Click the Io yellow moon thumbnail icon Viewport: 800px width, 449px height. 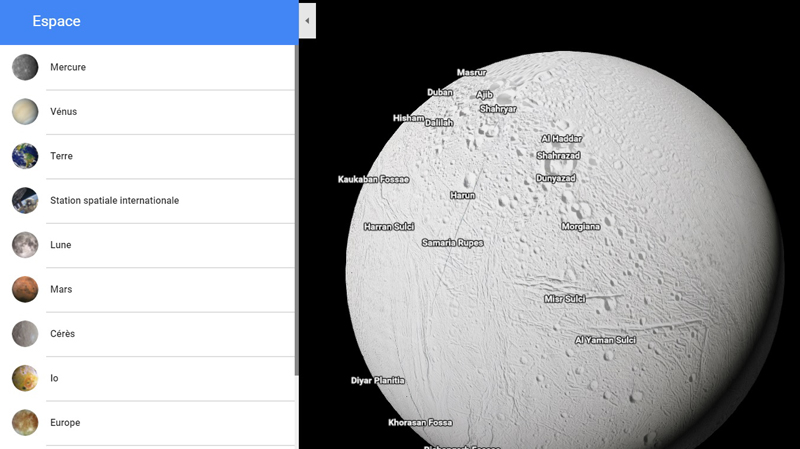click(x=25, y=378)
